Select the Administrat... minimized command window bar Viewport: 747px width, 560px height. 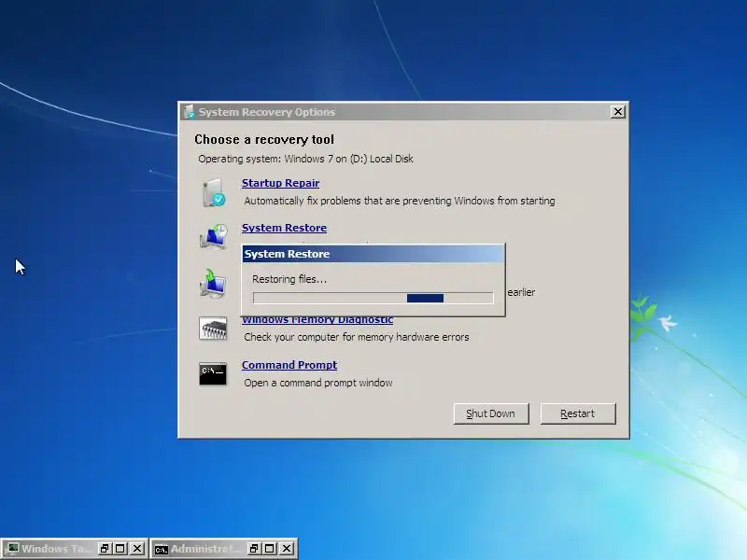tap(224, 549)
